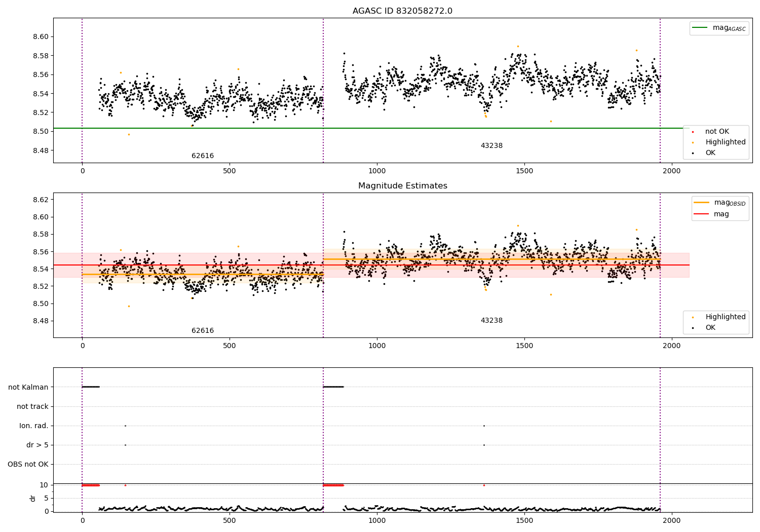
Task: Click the '62616' obsid label in middle plot
Action: (203, 331)
